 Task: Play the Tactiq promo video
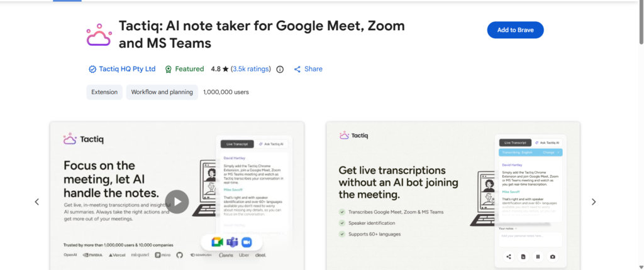177,202
